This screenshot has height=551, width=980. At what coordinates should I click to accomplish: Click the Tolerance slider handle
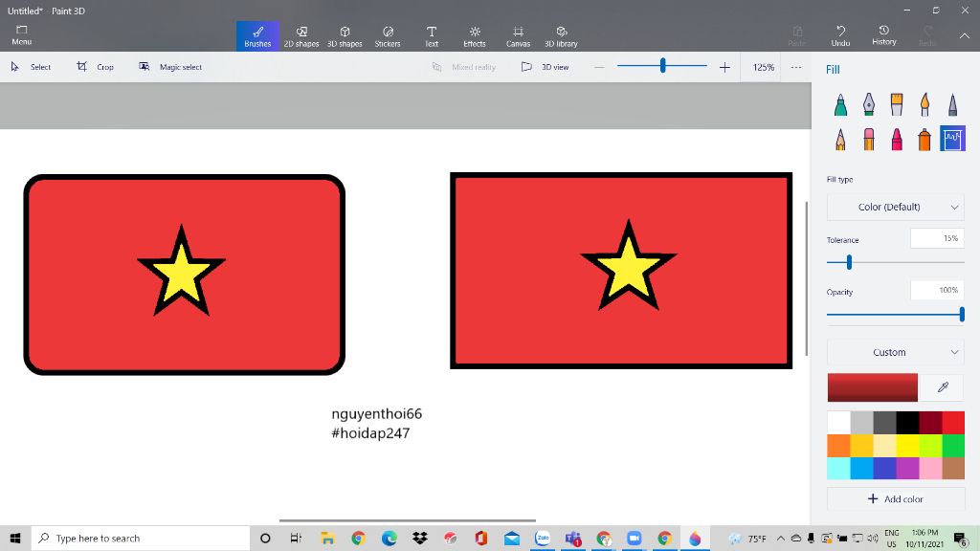click(849, 262)
